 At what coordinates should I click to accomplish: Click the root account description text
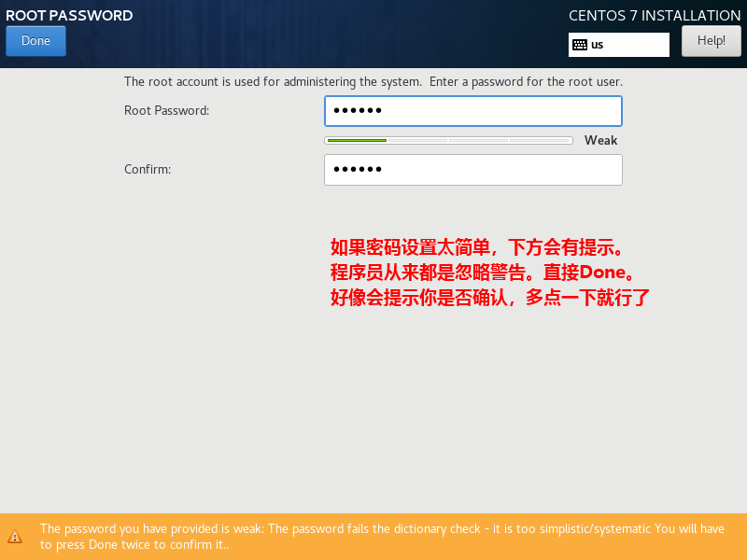coord(373,82)
